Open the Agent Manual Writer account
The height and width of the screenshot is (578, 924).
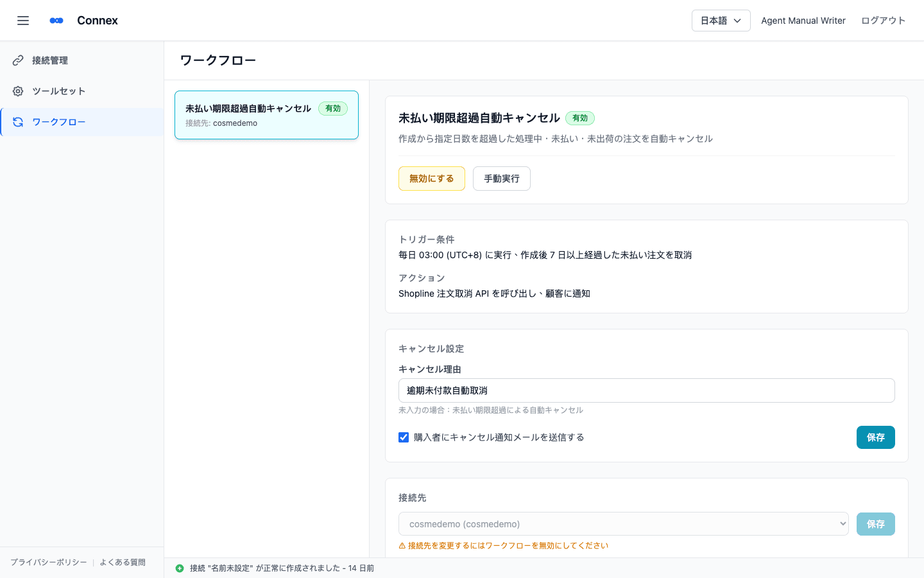tap(803, 21)
